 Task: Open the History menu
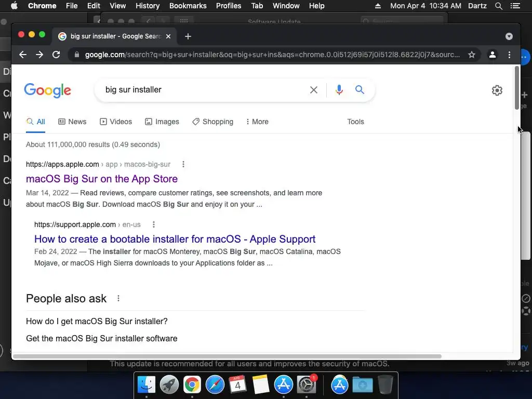pyautogui.click(x=148, y=6)
